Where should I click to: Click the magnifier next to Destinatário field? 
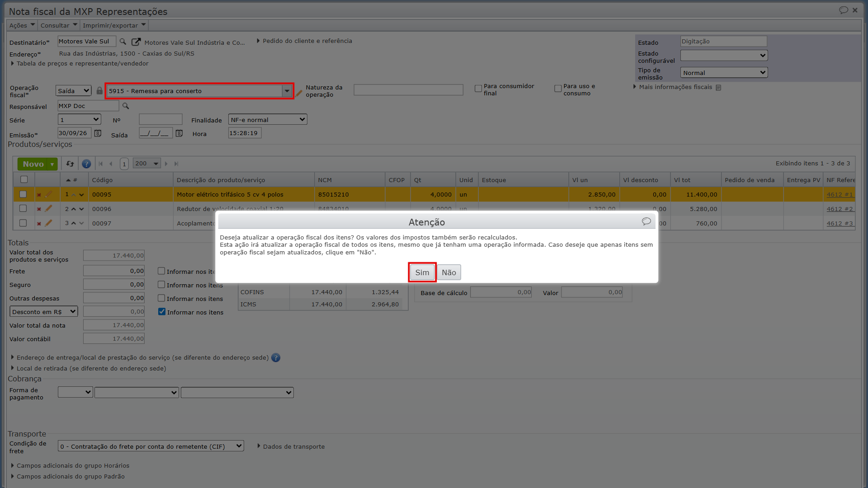click(x=123, y=42)
